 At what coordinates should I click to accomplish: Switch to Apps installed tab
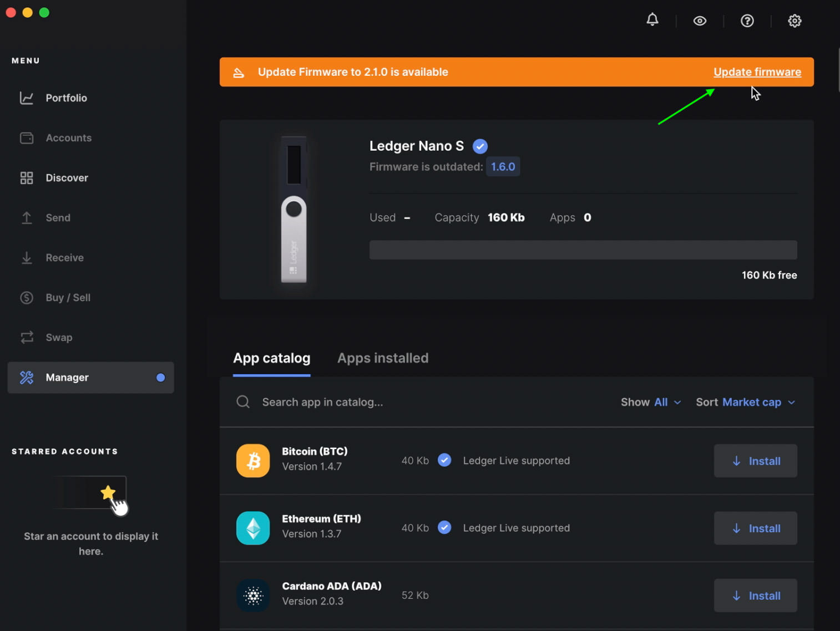383,358
